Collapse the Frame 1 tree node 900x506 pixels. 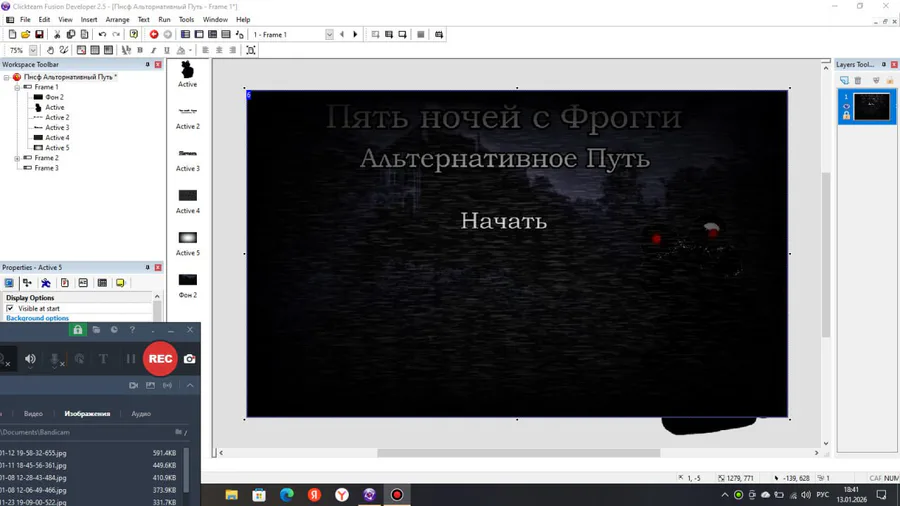point(17,87)
